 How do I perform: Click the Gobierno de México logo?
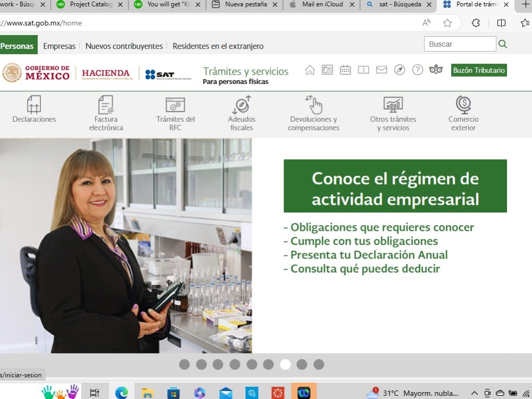pos(36,72)
